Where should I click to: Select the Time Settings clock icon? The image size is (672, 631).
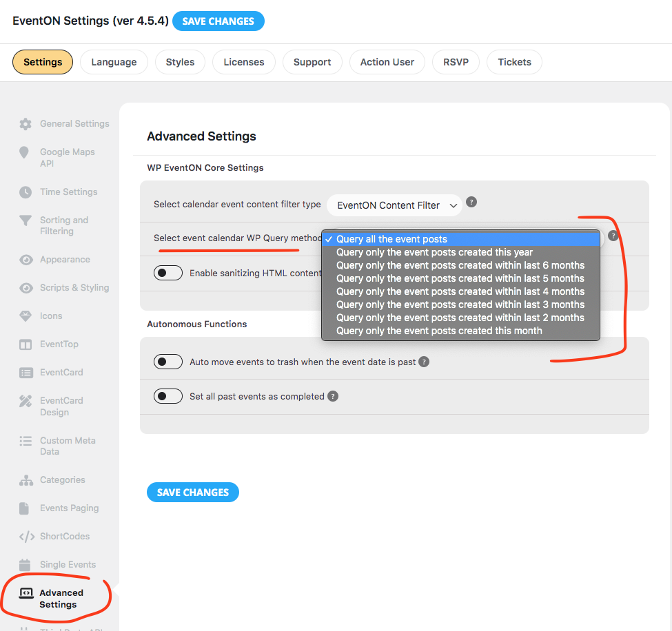[x=26, y=192]
